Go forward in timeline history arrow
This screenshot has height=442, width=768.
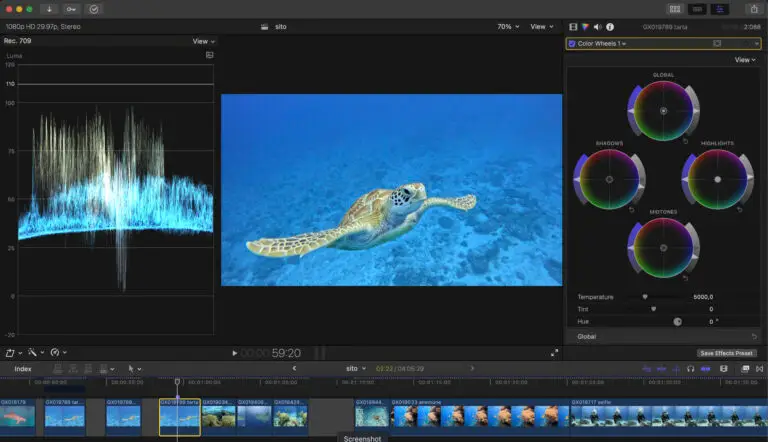click(472, 368)
